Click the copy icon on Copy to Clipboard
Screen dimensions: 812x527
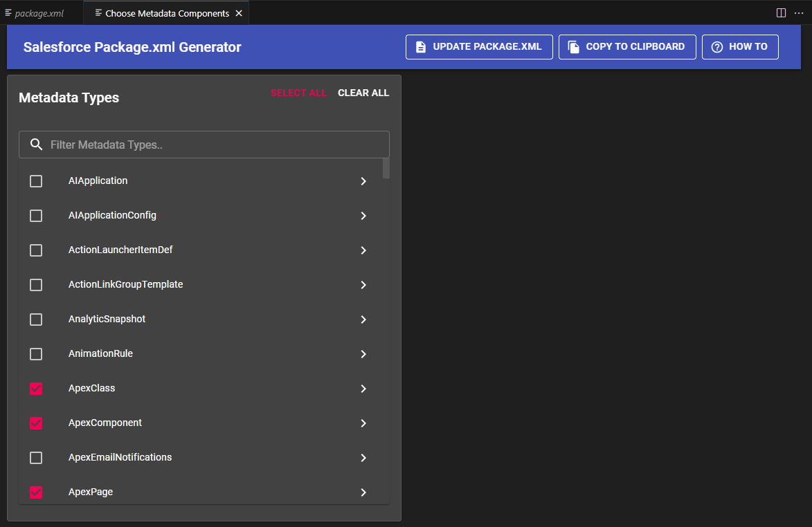click(x=573, y=47)
